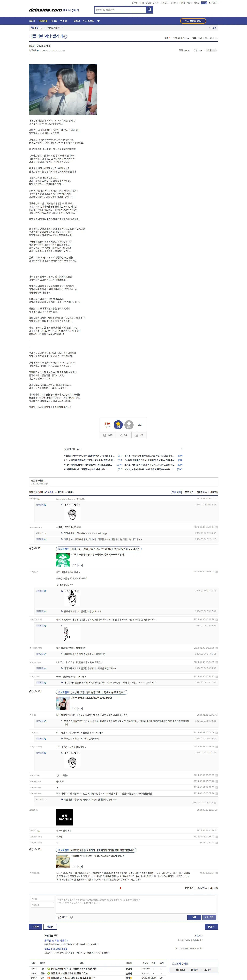The height and width of the screenshot is (980, 247).
Task: Click the author 클루뒤티 fixed-nick badge icon
Action: click(38, 51)
